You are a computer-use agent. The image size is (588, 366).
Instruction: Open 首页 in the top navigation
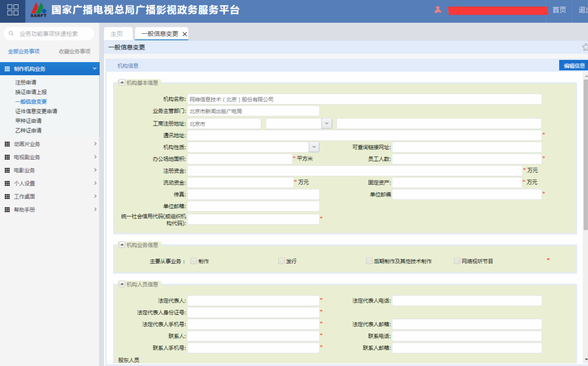pos(559,10)
